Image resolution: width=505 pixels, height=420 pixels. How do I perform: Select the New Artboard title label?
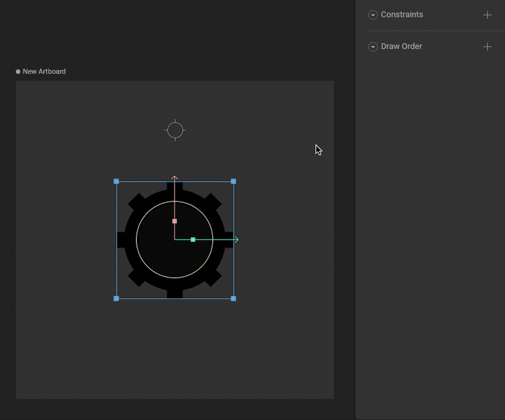point(44,72)
